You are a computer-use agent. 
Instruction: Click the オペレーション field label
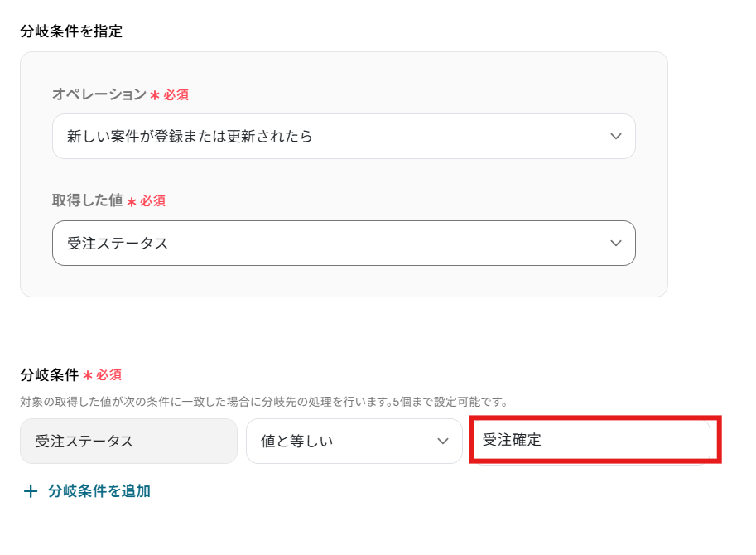click(x=99, y=94)
